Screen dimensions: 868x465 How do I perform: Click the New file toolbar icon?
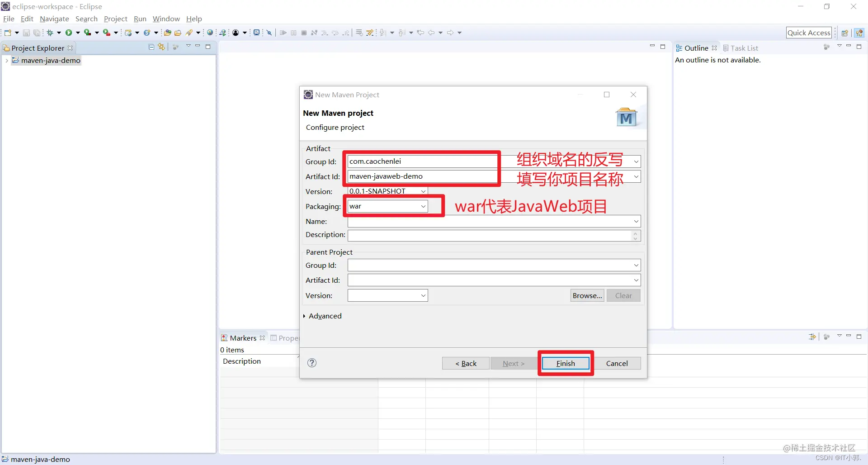click(8, 33)
